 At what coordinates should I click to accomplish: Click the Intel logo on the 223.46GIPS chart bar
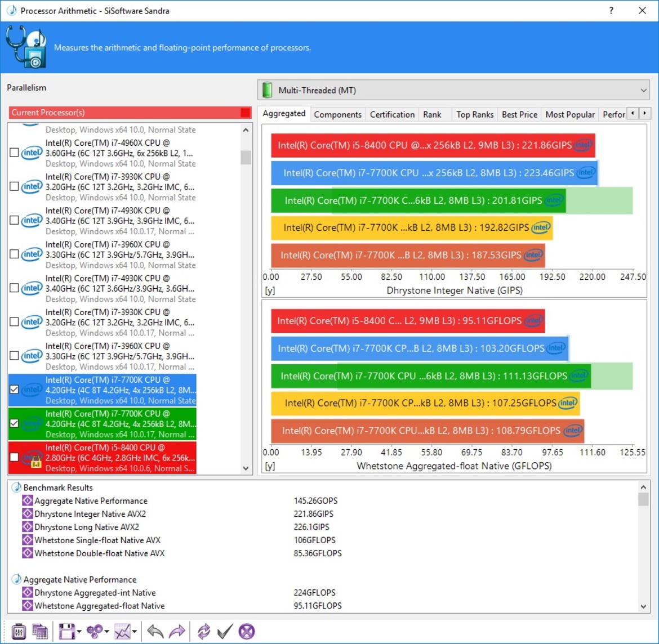pos(586,172)
